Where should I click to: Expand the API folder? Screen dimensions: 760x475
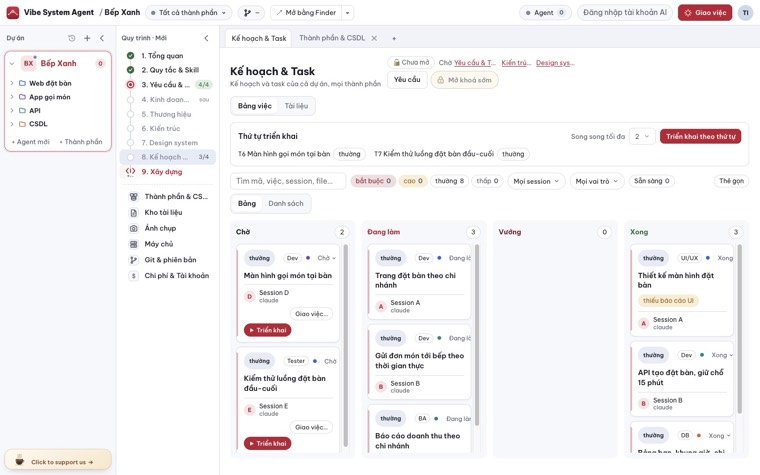click(12, 111)
